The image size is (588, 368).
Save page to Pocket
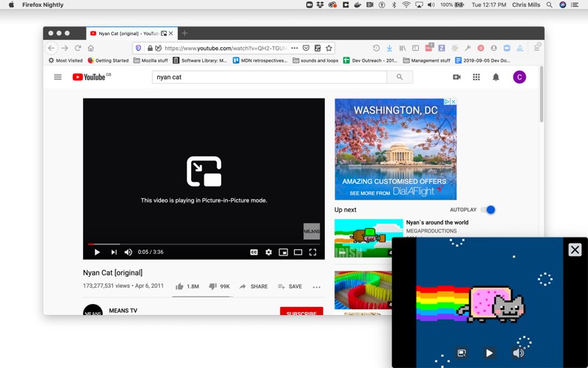(306, 48)
